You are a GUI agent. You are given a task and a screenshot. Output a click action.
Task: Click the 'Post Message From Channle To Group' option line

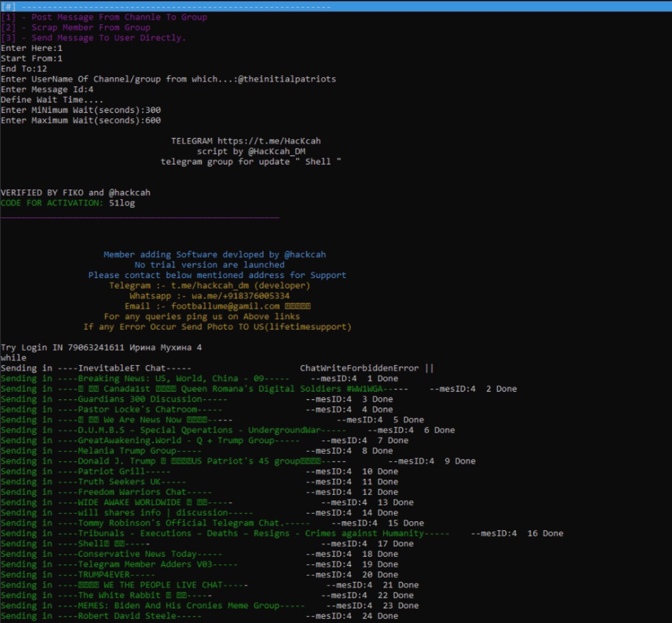(104, 17)
